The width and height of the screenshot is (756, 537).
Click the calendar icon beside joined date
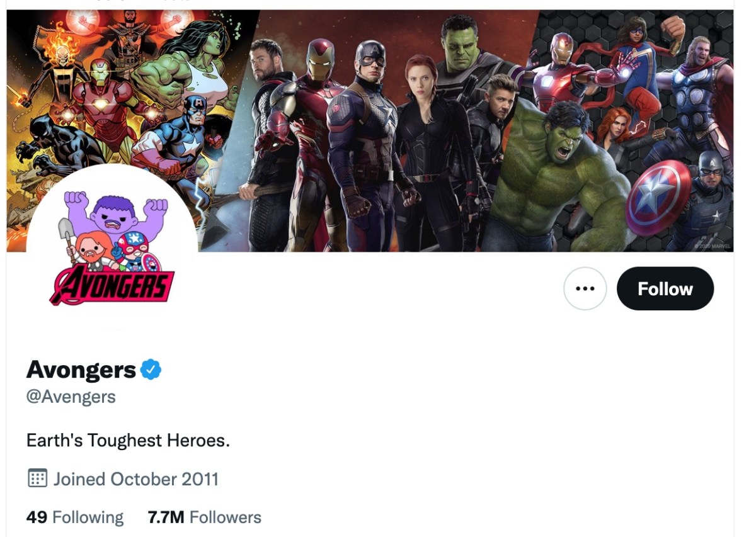(38, 478)
